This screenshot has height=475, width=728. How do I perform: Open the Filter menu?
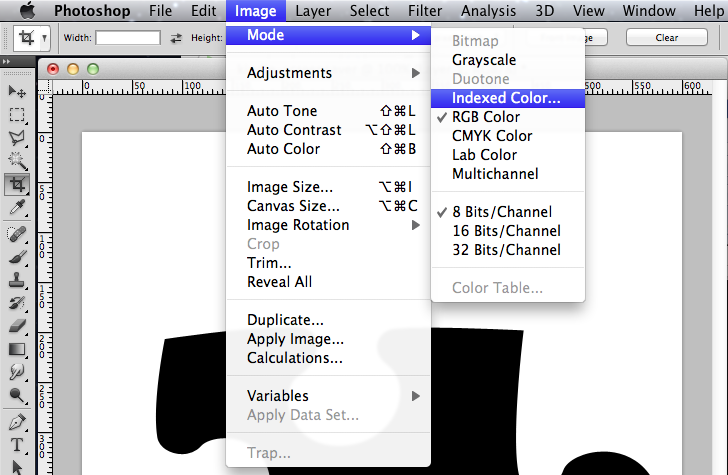tap(424, 10)
